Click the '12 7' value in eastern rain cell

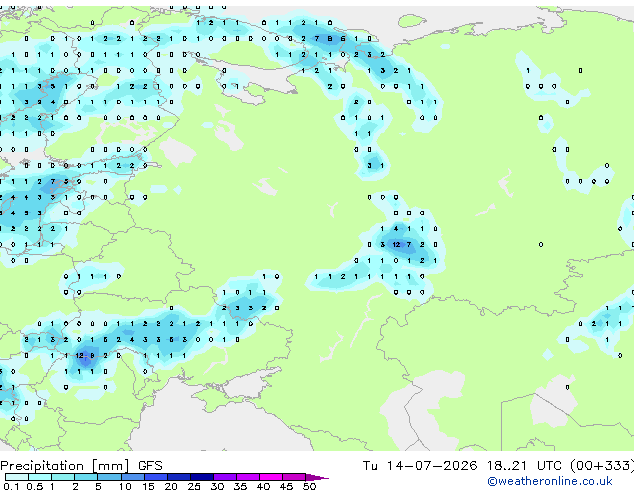402,244
